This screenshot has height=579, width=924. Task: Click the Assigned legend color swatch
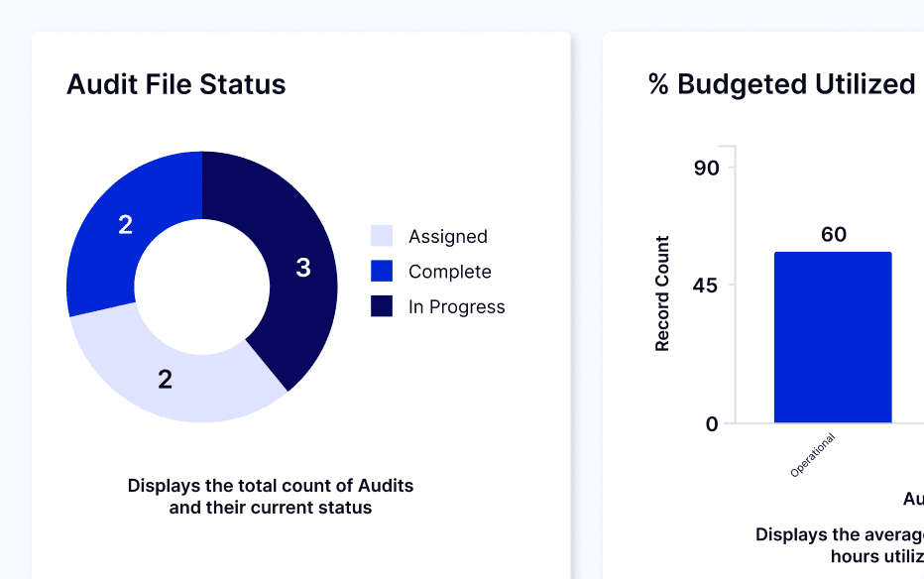click(381, 236)
